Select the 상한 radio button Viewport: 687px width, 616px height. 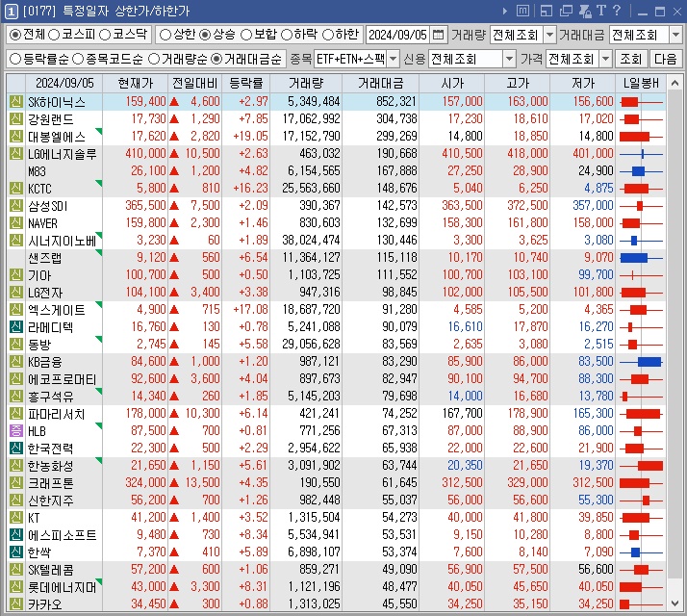[165, 35]
